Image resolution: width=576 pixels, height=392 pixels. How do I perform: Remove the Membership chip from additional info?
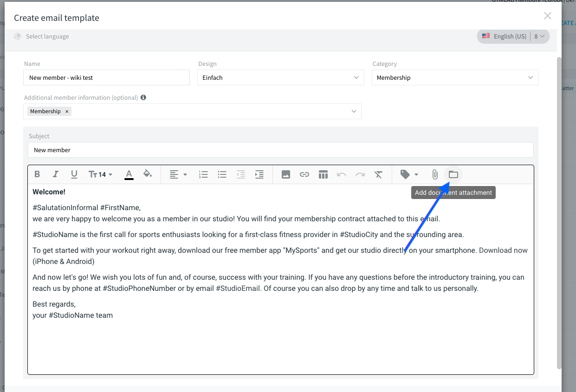tap(67, 111)
